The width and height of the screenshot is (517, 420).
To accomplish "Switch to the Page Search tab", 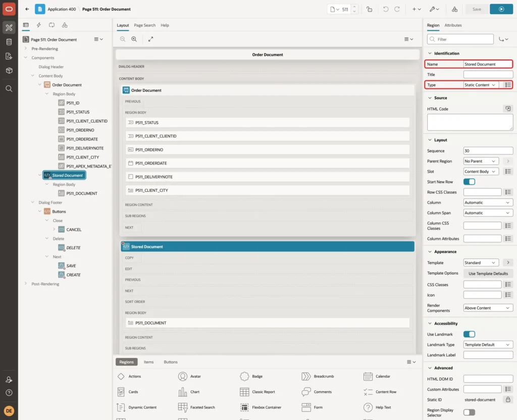I will tap(144, 25).
